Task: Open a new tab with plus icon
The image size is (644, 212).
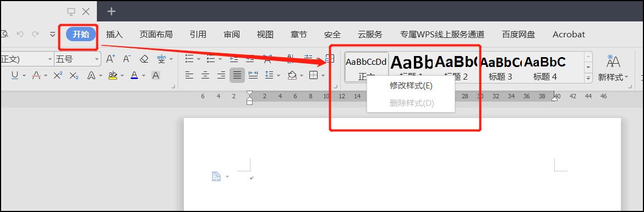Action: click(111, 12)
